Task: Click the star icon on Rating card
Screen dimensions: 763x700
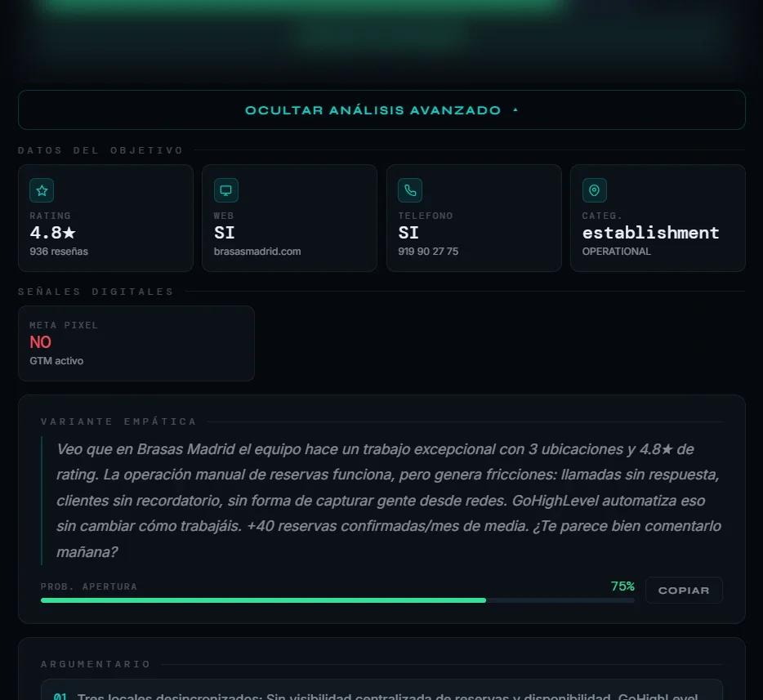Action: [42, 190]
